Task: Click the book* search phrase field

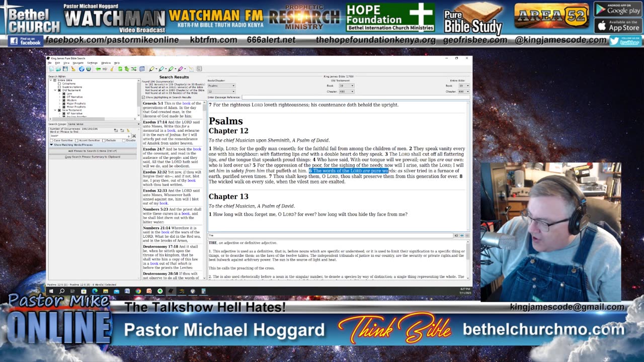Action: 91,136
